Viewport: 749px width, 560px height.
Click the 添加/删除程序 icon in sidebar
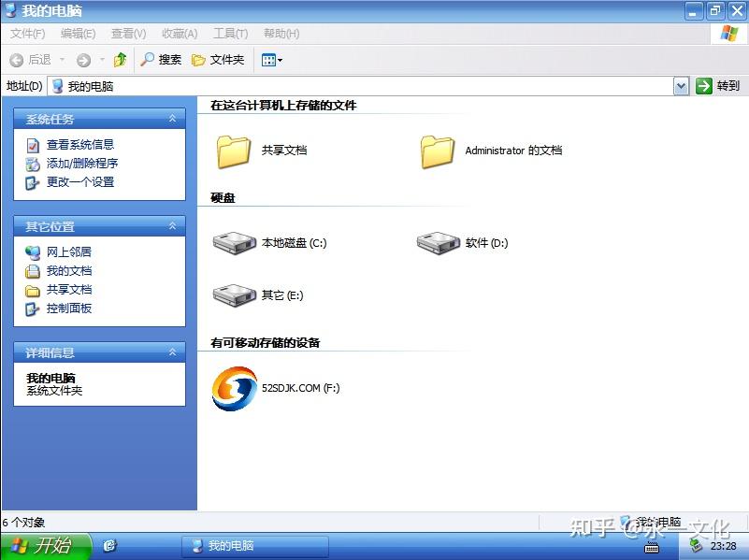click(33, 164)
